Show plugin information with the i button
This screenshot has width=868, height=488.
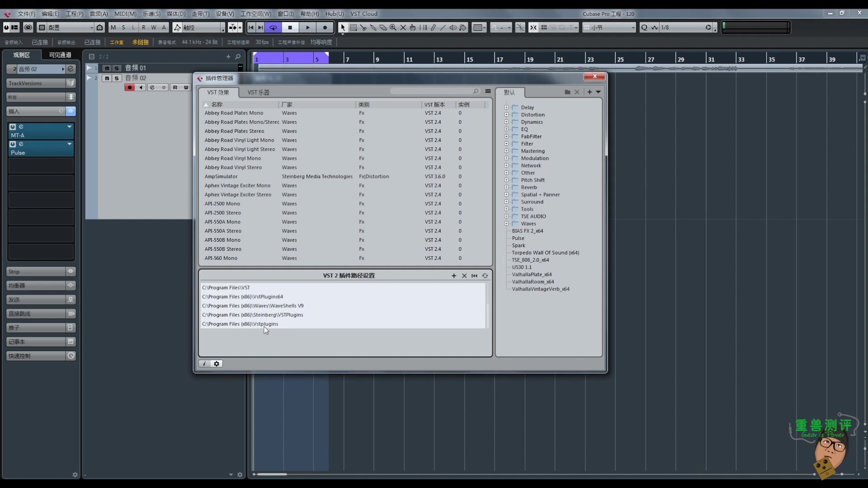(x=204, y=364)
